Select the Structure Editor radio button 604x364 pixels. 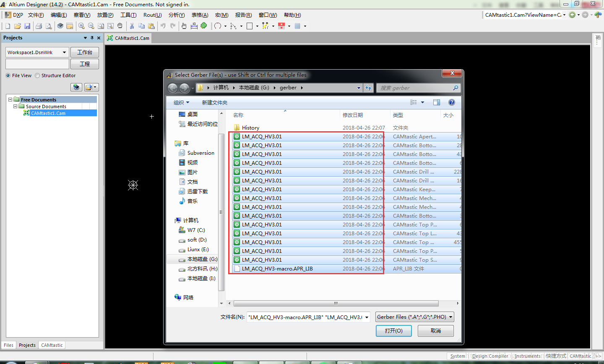point(37,75)
